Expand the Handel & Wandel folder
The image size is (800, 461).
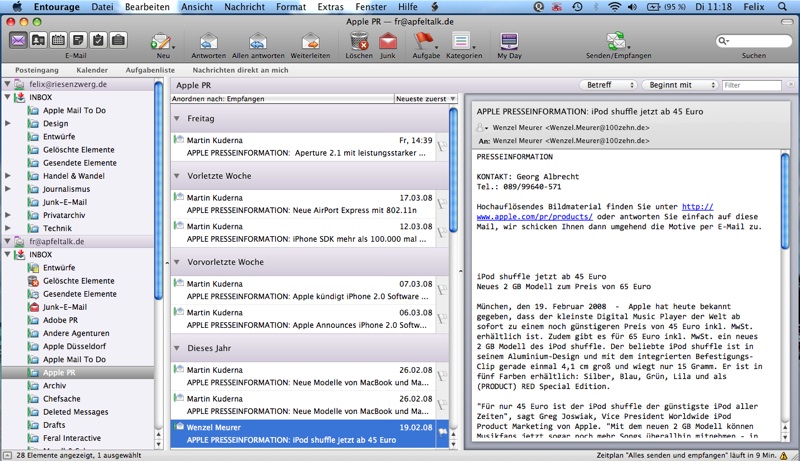[8, 175]
